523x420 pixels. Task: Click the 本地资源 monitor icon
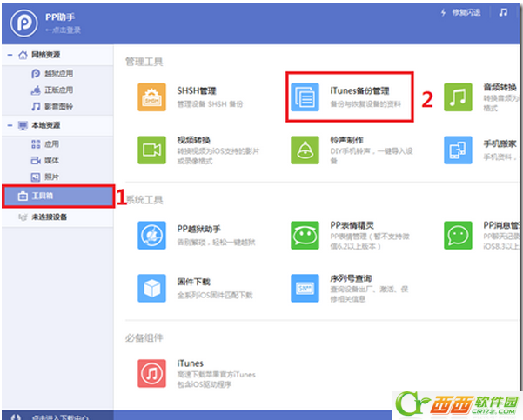pos(23,126)
